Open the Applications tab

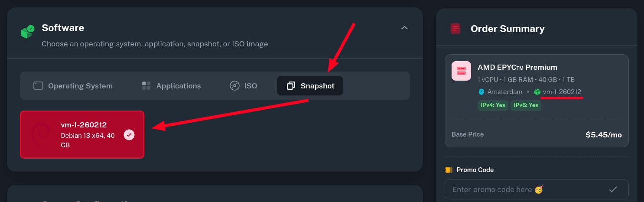tap(172, 86)
